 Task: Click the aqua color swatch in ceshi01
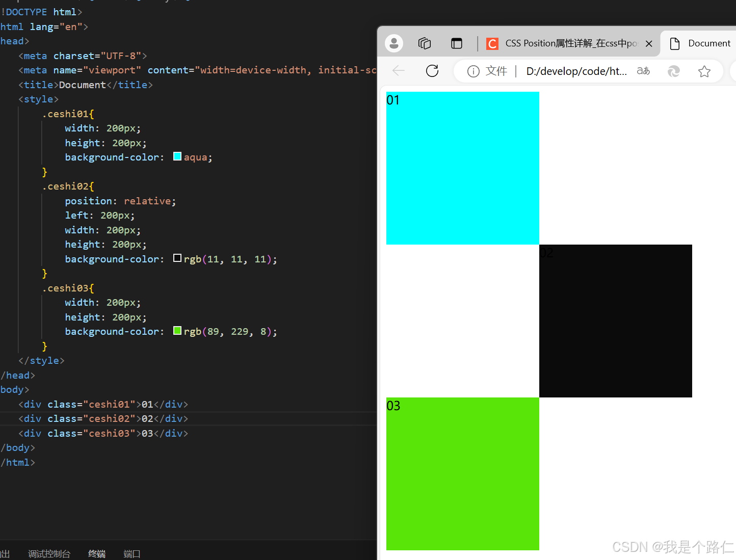tap(177, 156)
